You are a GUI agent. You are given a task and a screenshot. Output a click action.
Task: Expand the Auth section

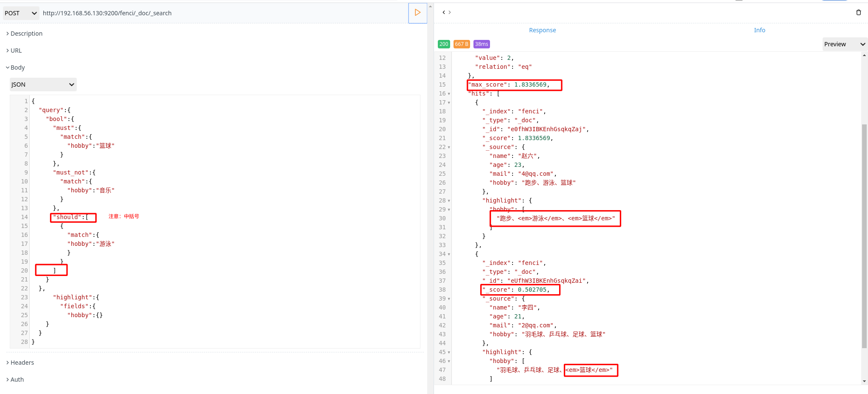[x=15, y=379]
